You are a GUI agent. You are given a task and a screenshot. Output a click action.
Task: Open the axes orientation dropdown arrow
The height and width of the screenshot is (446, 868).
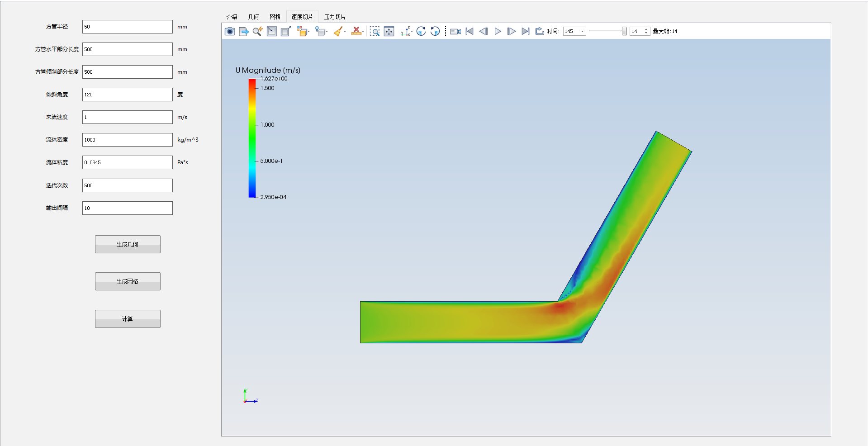[x=412, y=32]
